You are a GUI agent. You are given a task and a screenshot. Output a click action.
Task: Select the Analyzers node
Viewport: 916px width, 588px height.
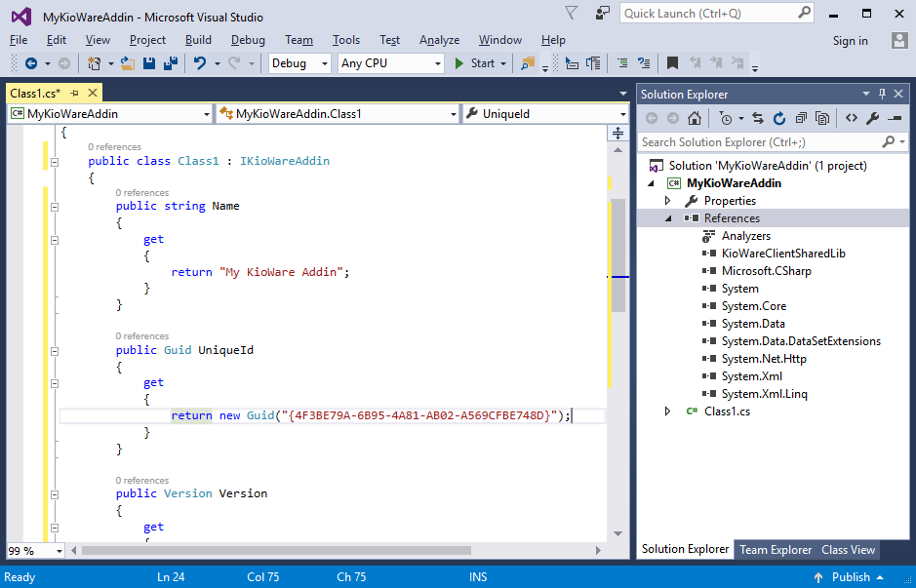click(x=745, y=236)
